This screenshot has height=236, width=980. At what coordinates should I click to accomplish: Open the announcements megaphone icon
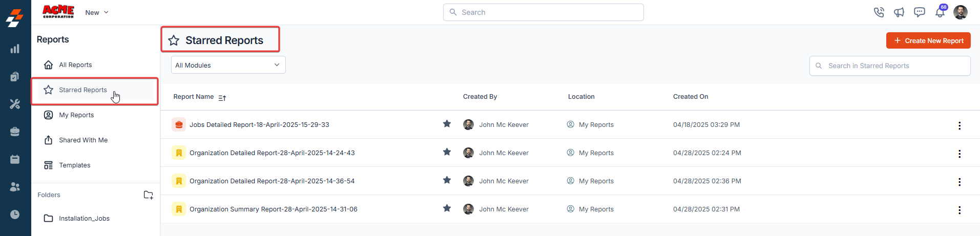coord(899,12)
